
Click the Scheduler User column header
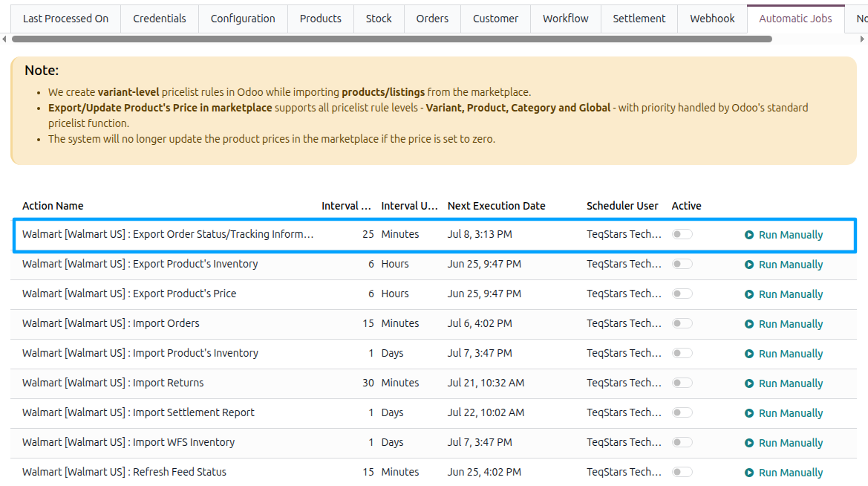click(622, 206)
